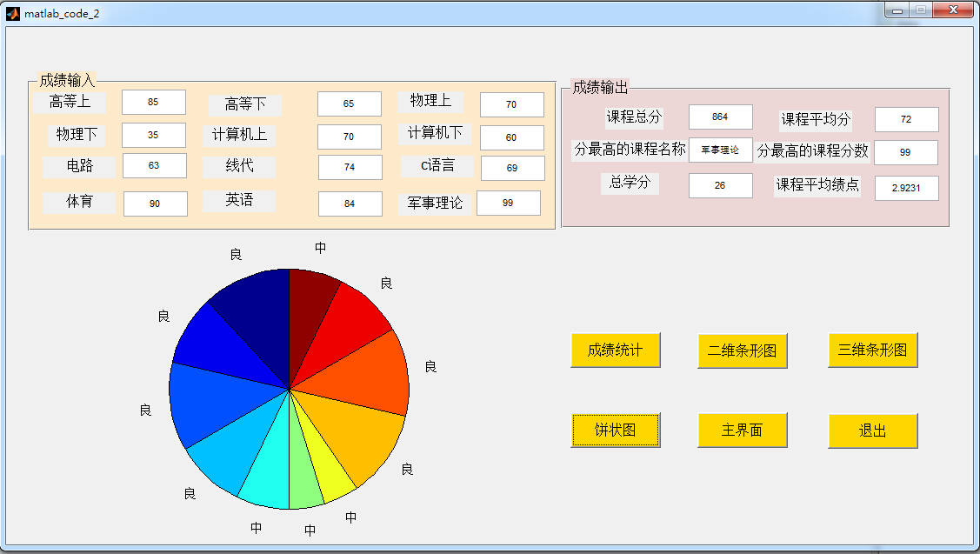Click the 电路 score field showing 63
Screen dimensions: 980x554
click(x=155, y=166)
